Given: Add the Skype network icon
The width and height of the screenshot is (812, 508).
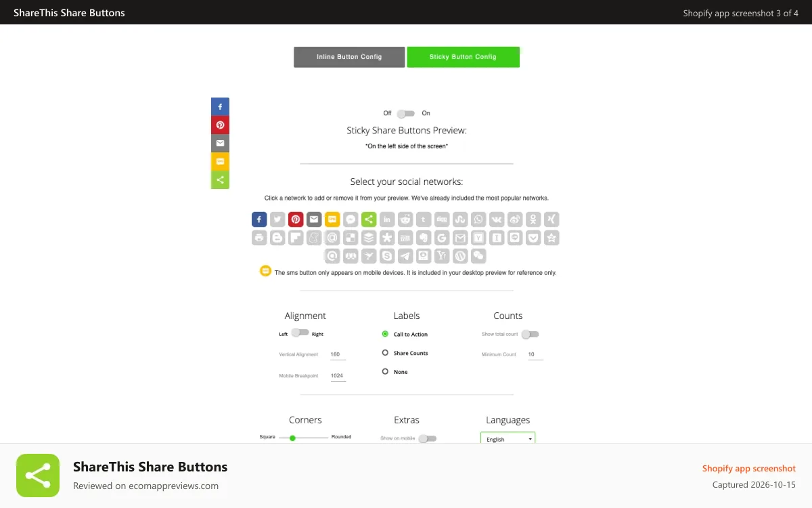Looking at the screenshot, I should pyautogui.click(x=387, y=256).
